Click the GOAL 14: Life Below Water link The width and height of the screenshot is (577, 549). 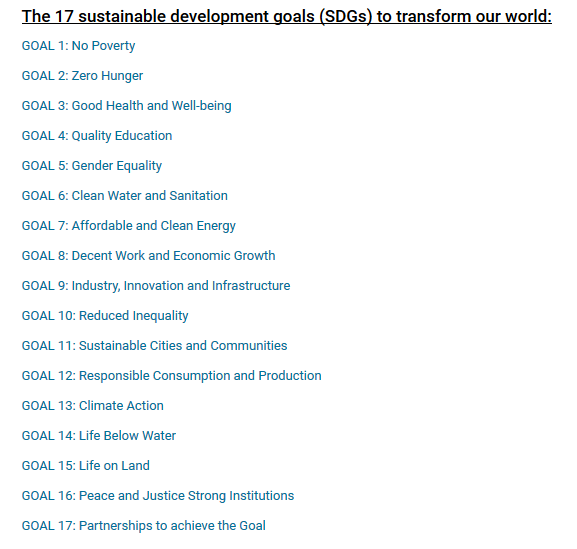(99, 436)
